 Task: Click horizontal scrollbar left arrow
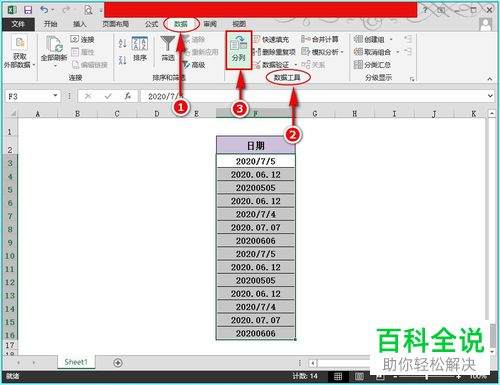(313, 363)
